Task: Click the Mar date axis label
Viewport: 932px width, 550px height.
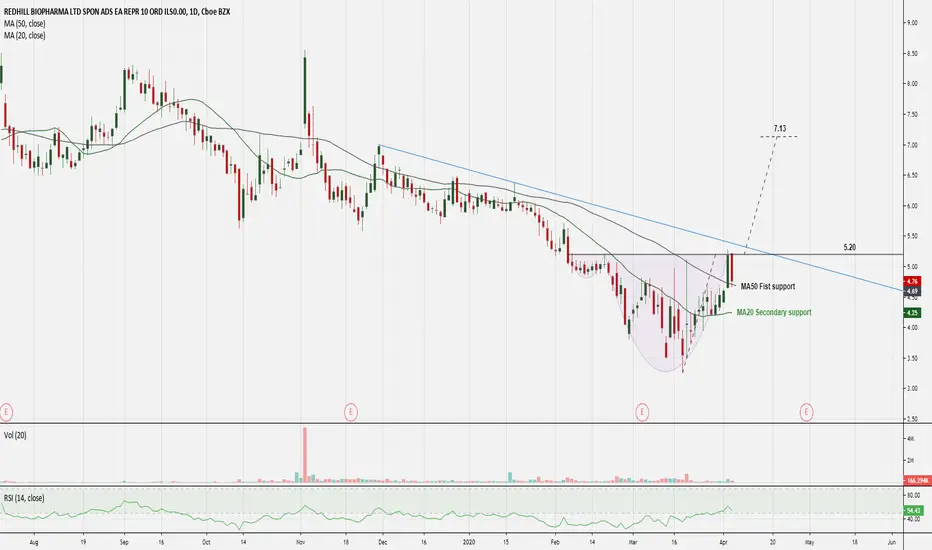Action: pyautogui.click(x=633, y=542)
